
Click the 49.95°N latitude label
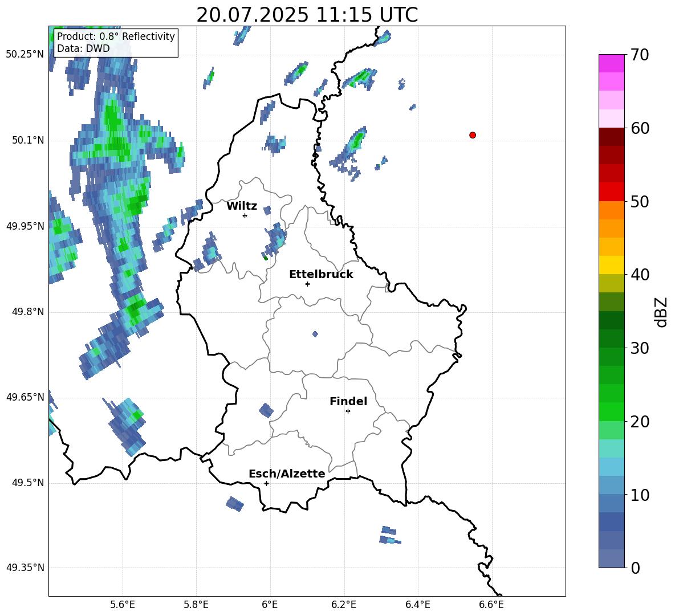click(x=25, y=226)
